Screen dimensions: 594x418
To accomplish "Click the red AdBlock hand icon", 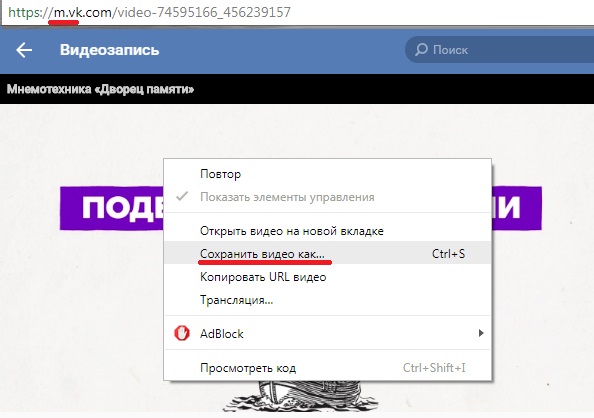I will click(x=182, y=333).
